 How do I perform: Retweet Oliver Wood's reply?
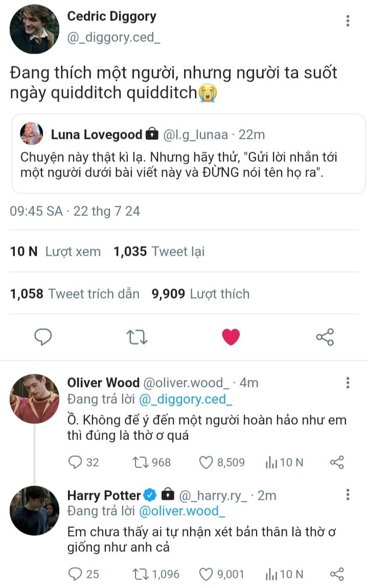point(139,462)
